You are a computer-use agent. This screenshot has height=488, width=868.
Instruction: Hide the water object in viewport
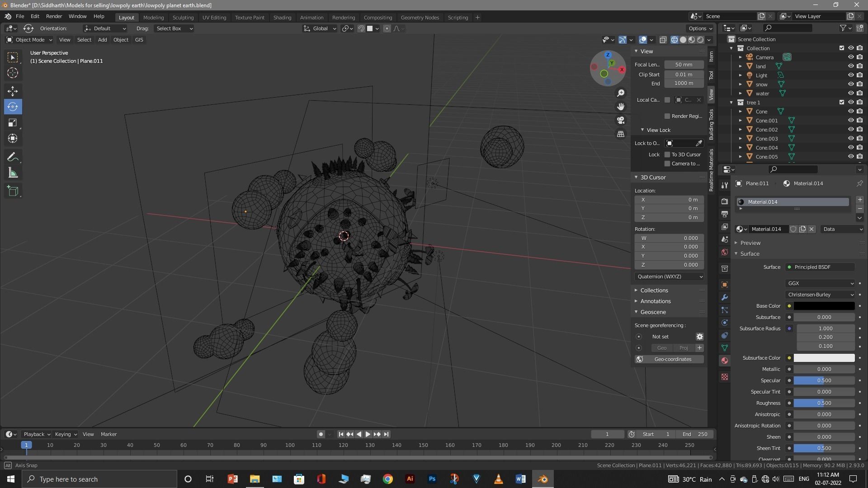pyautogui.click(x=850, y=94)
